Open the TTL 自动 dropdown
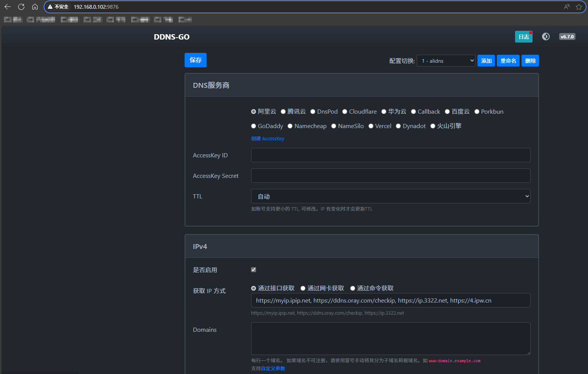 pos(390,196)
